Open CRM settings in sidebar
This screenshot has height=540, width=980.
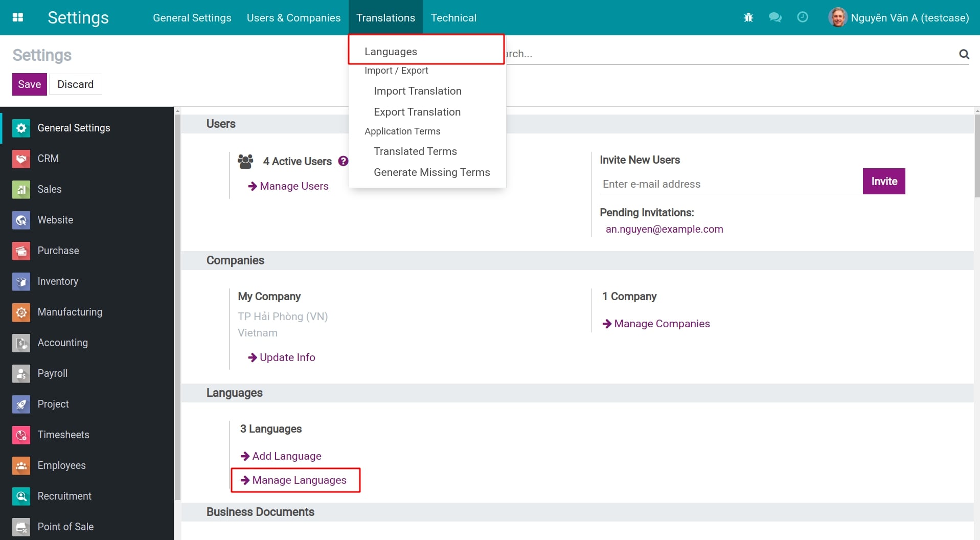[x=48, y=159]
